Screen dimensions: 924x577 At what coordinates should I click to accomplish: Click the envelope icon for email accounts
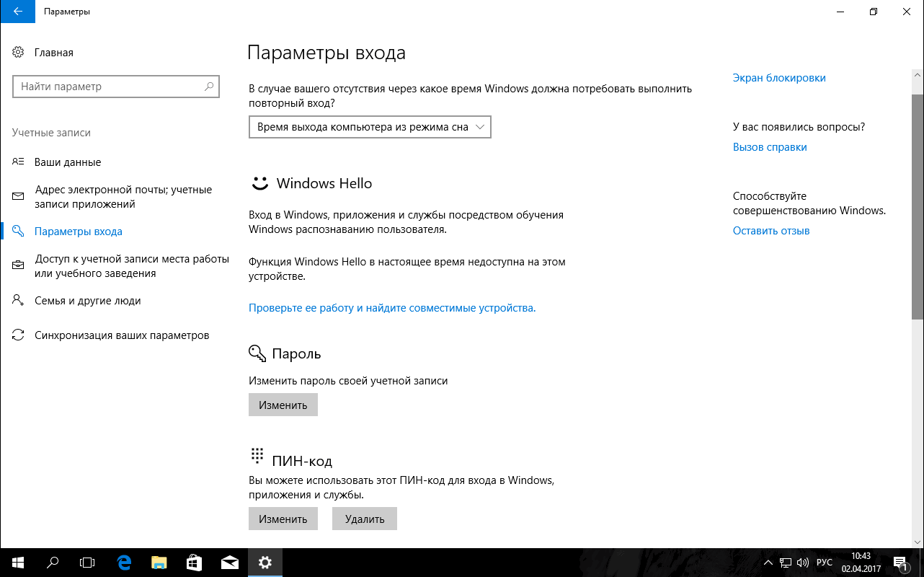coord(19,197)
